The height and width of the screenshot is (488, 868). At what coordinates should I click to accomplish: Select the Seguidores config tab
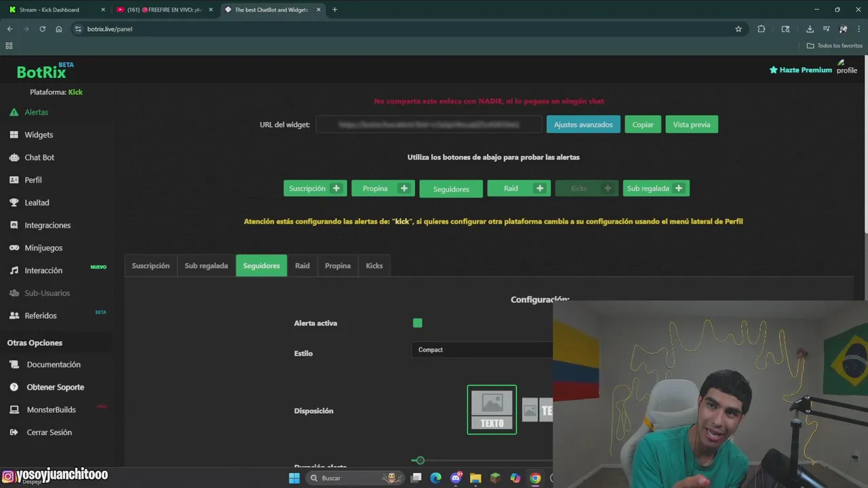tap(261, 266)
